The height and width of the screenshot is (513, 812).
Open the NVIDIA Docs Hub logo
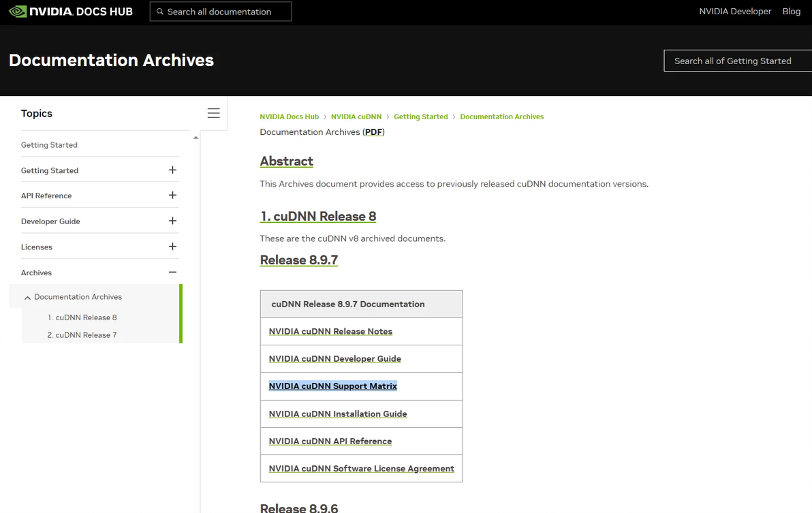coord(71,12)
